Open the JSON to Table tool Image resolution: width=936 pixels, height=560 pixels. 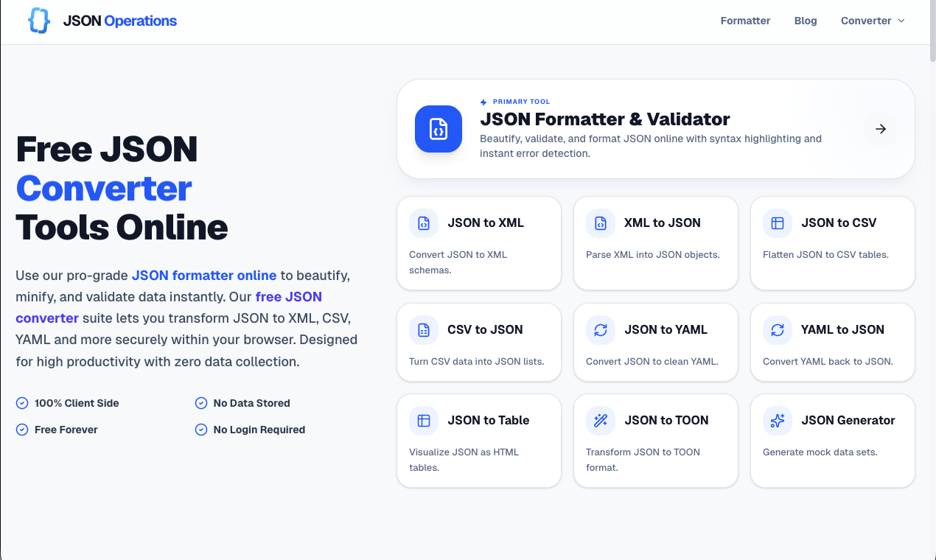pos(478,441)
